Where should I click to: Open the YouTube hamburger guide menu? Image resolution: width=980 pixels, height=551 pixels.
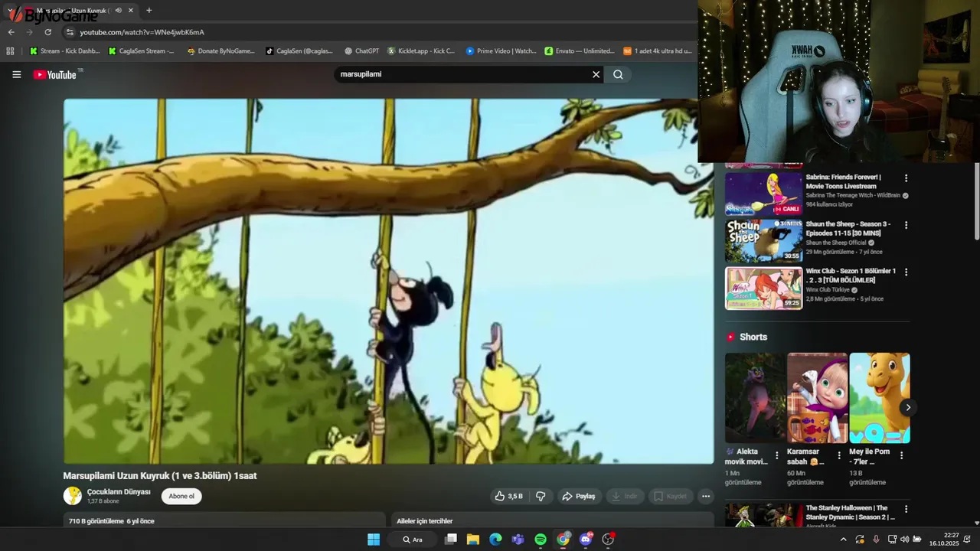pyautogui.click(x=16, y=74)
